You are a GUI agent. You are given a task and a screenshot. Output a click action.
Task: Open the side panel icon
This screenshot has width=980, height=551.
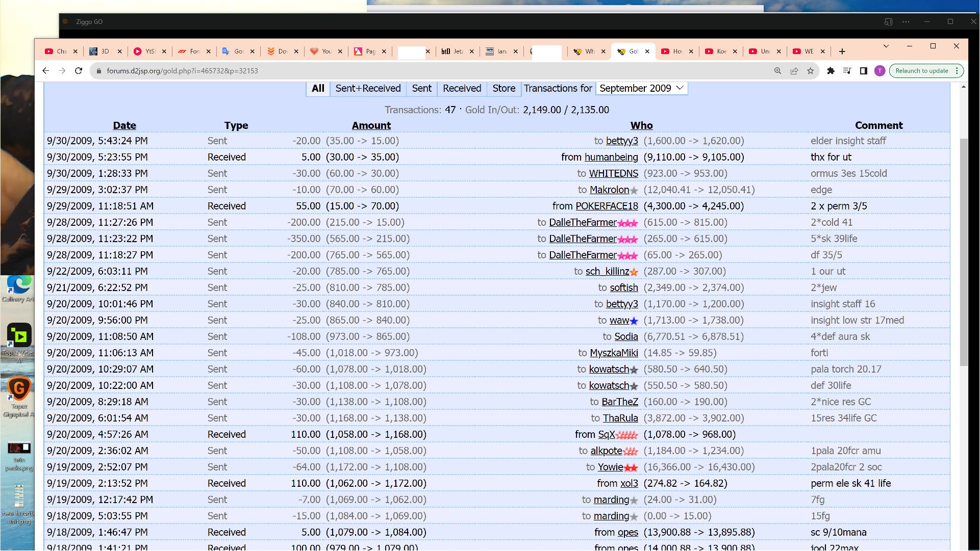coord(863,71)
